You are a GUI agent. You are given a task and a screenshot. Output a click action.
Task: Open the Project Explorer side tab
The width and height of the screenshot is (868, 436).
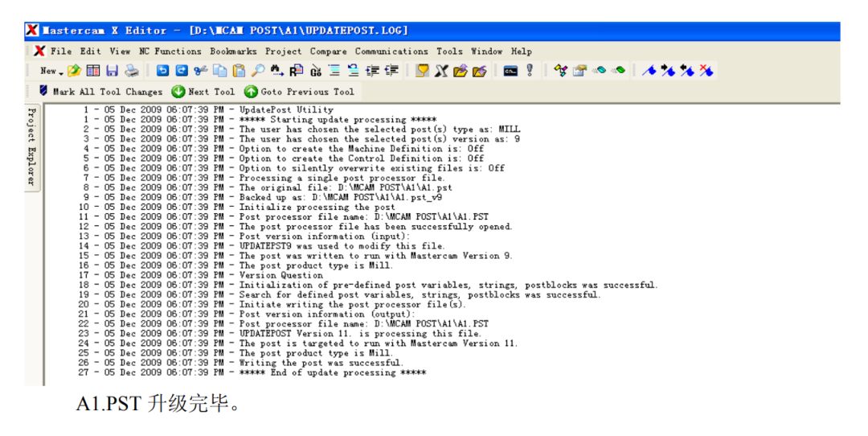pyautogui.click(x=32, y=147)
